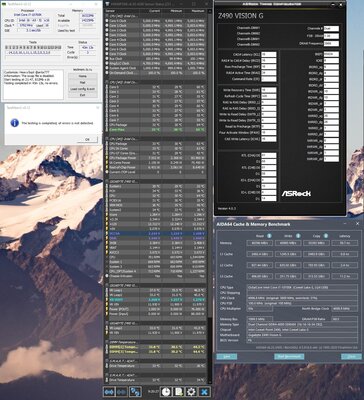Viewport: 364px width, 400px height.
Task: Click the Mail button in TestMem5
Action: 83,82
